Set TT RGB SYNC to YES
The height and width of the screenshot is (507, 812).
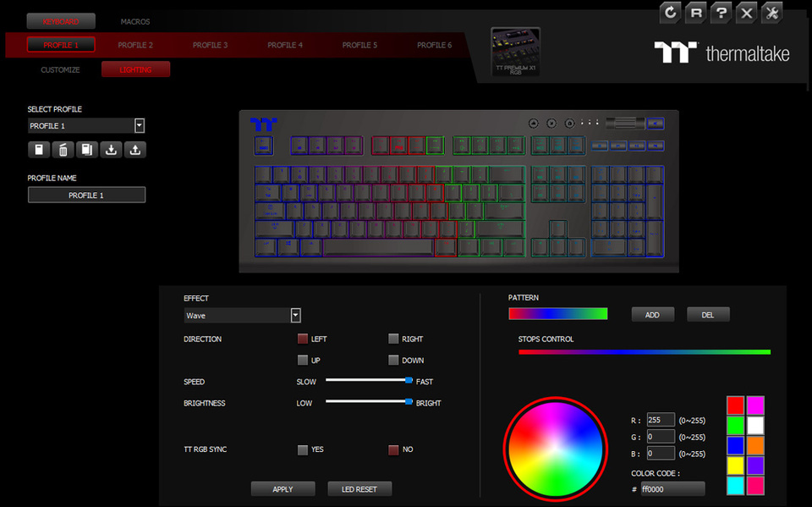[302, 449]
